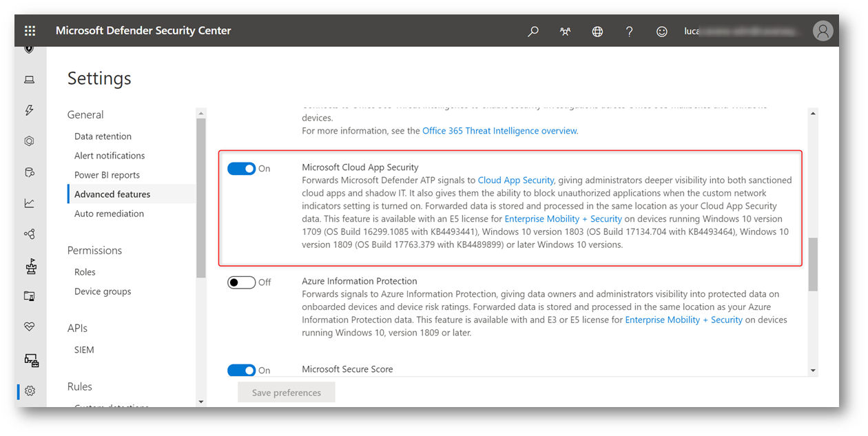This screenshot has height=436, width=868.
Task: Open Alerts queue lightning icon in sidebar
Action: pos(30,110)
